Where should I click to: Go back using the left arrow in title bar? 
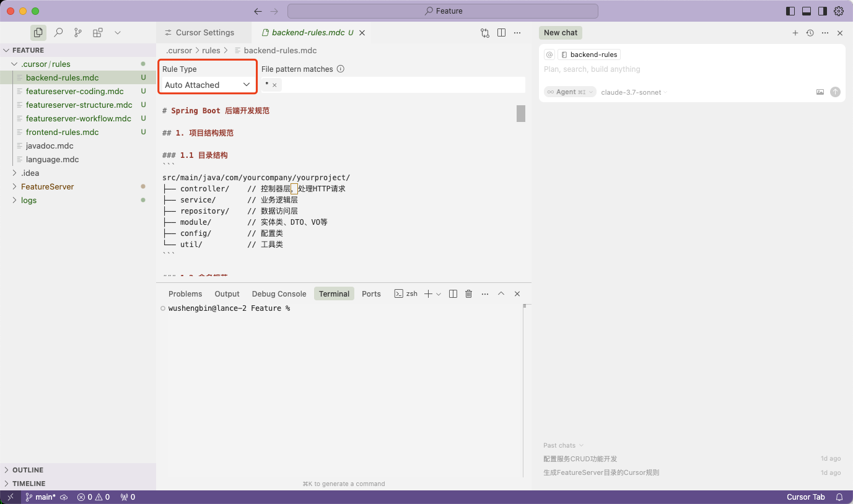[x=258, y=11]
